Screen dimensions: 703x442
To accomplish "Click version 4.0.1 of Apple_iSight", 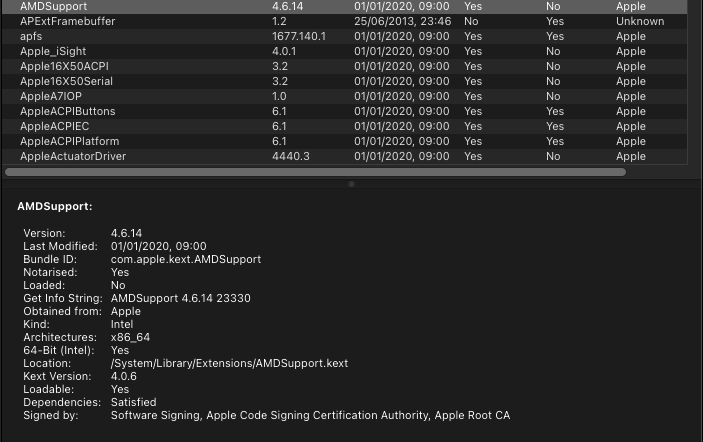I will click(284, 51).
